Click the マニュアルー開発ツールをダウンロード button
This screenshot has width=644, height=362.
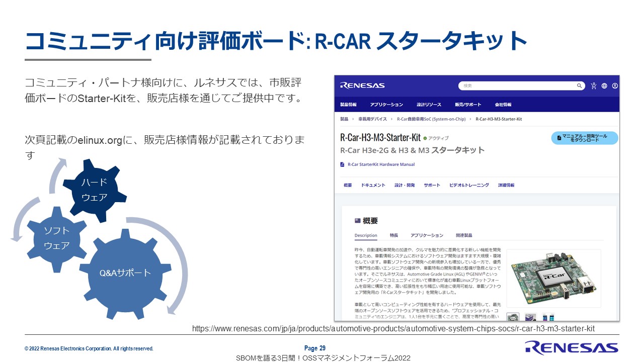click(584, 138)
